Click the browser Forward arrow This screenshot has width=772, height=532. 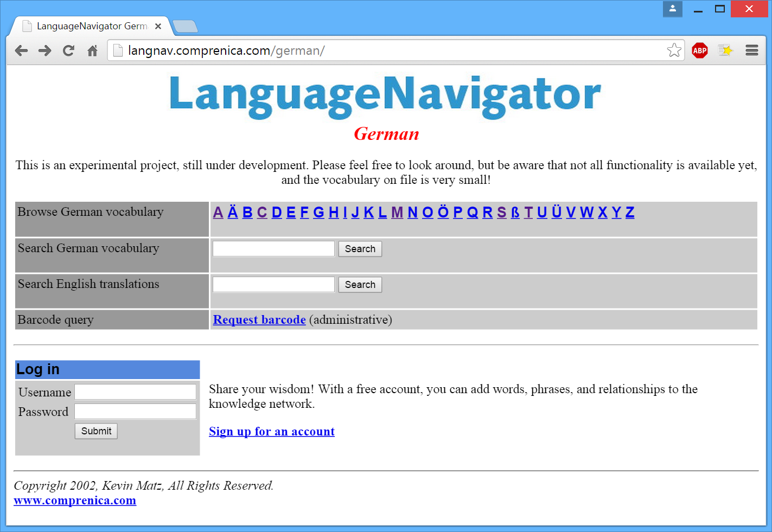45,51
